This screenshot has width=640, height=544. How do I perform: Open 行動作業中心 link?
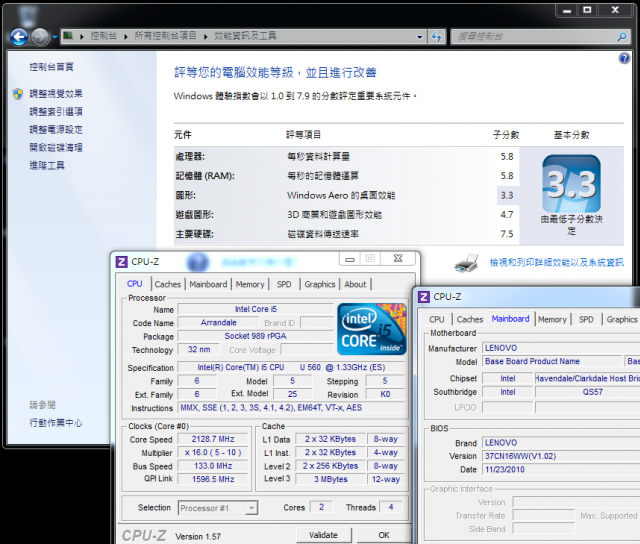click(56, 423)
